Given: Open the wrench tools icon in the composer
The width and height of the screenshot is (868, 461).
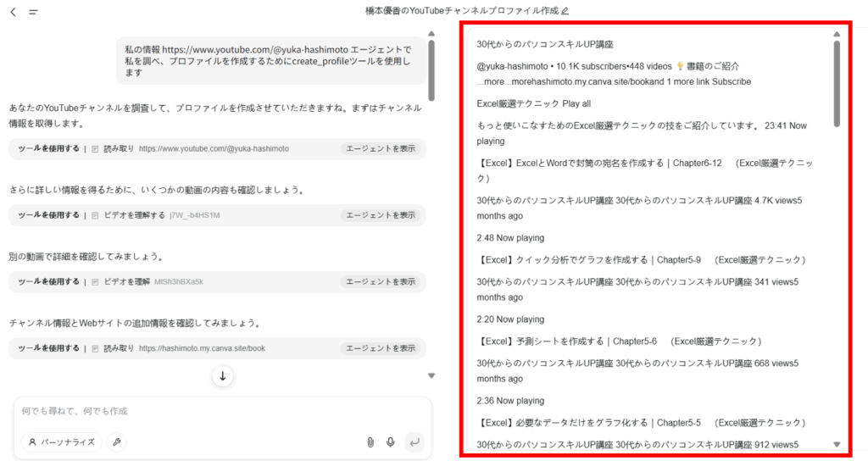Looking at the screenshot, I should tap(116, 442).
